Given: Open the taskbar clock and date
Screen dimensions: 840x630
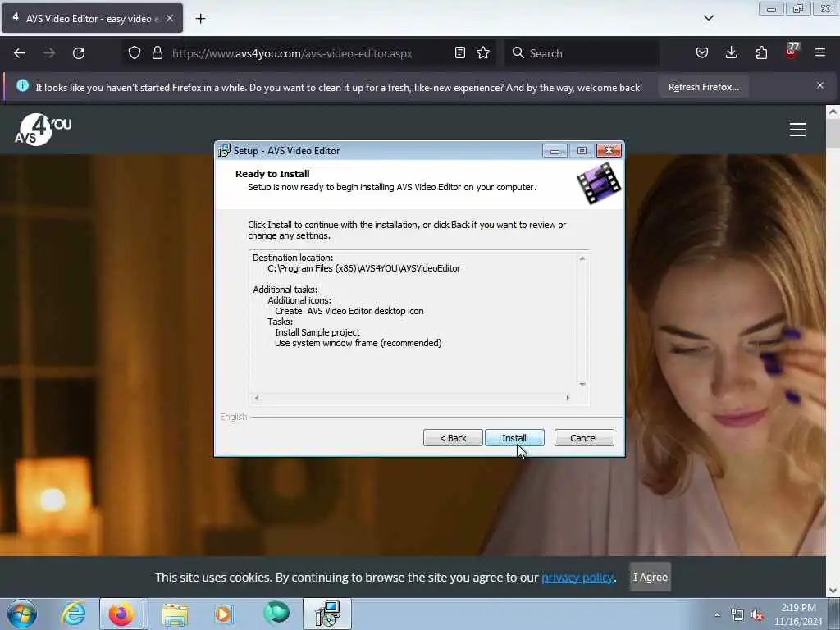Looking at the screenshot, I should coord(799,614).
